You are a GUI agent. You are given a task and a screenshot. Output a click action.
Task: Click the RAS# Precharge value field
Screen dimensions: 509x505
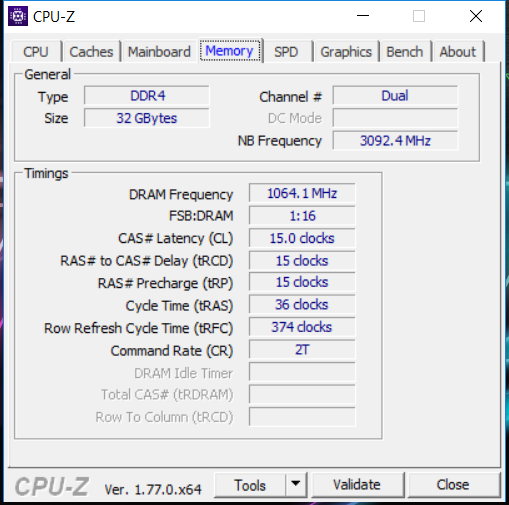point(302,282)
